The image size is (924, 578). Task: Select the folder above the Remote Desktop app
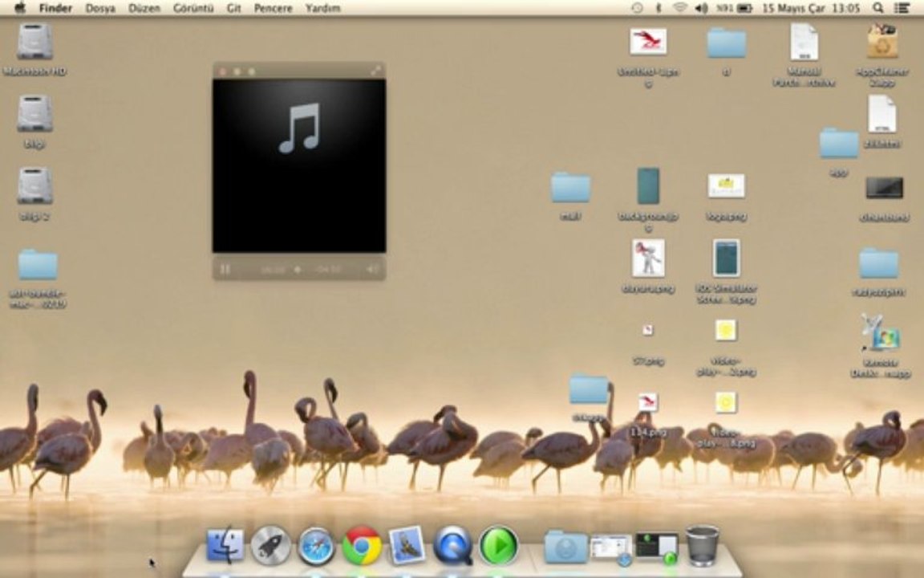(x=878, y=263)
